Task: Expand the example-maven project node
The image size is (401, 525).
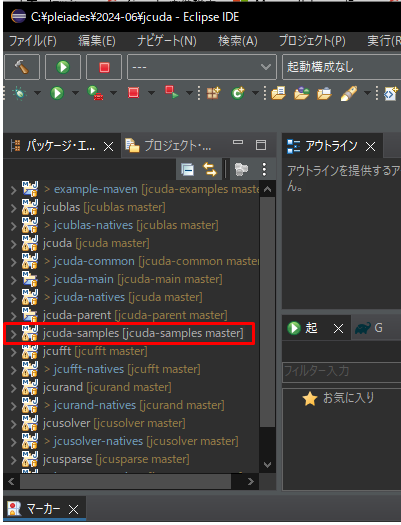Action: pos(13,190)
